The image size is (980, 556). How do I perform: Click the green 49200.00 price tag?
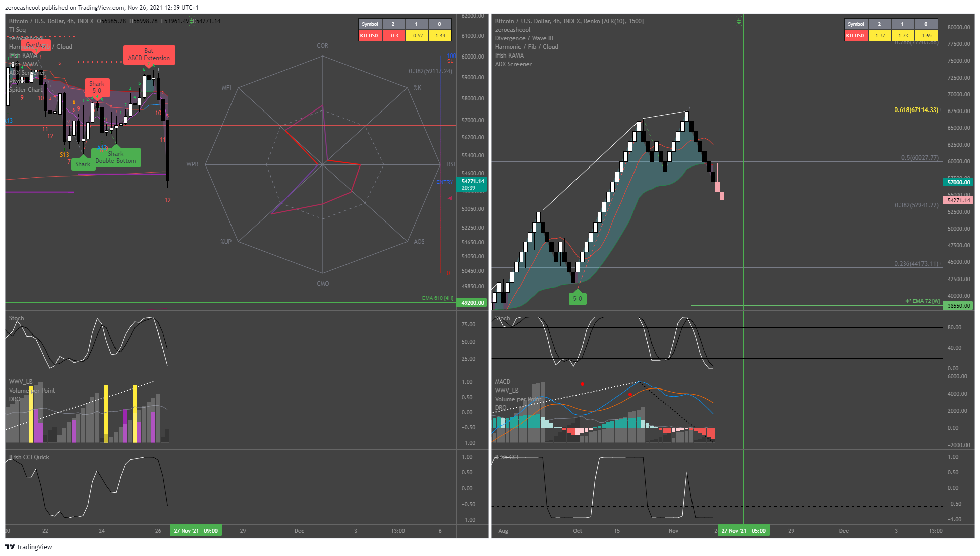point(473,303)
